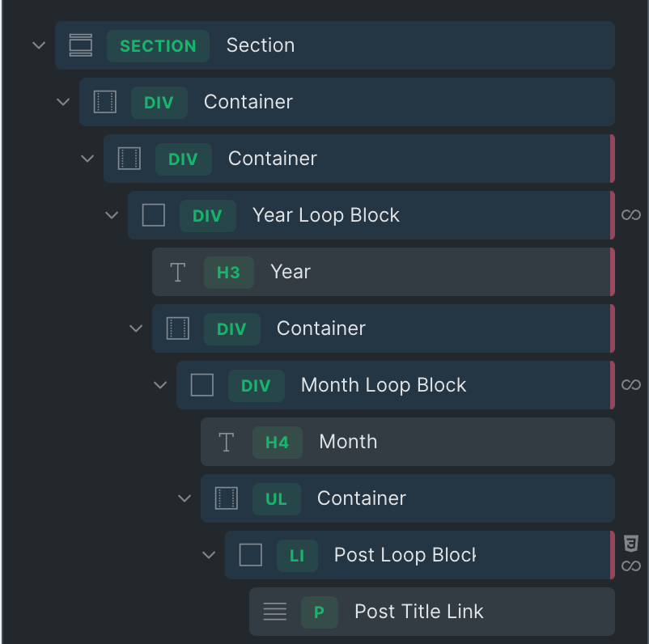Image resolution: width=649 pixels, height=644 pixels.
Task: Click the infinity loop icon on Year Loop Block
Action: pyautogui.click(x=631, y=215)
